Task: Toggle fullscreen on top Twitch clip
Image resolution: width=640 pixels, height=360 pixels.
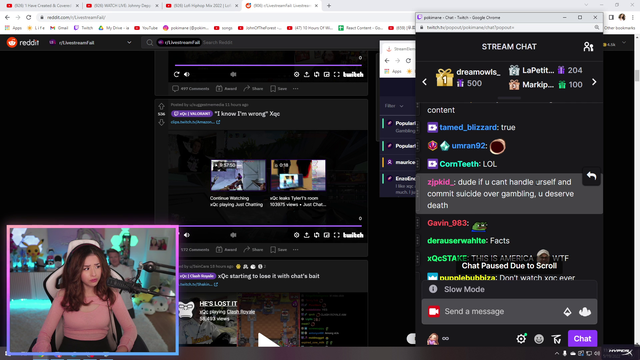Action: coord(336,74)
